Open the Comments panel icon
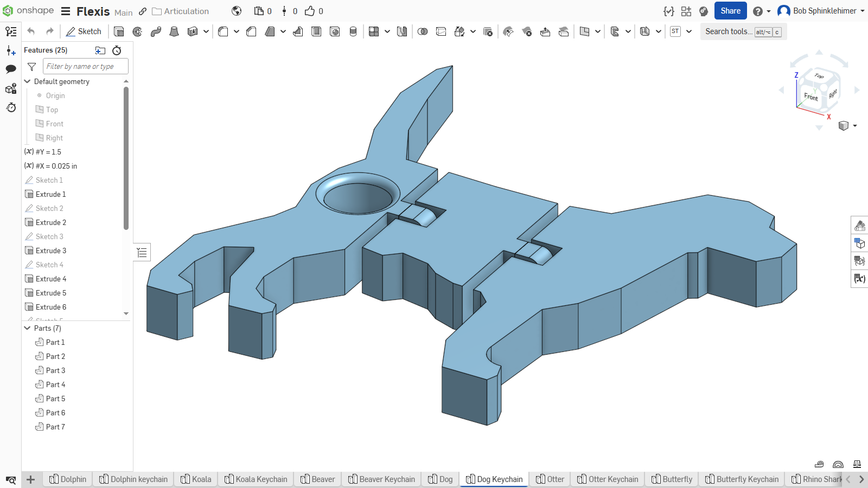This screenshot has width=868, height=488. [x=11, y=69]
